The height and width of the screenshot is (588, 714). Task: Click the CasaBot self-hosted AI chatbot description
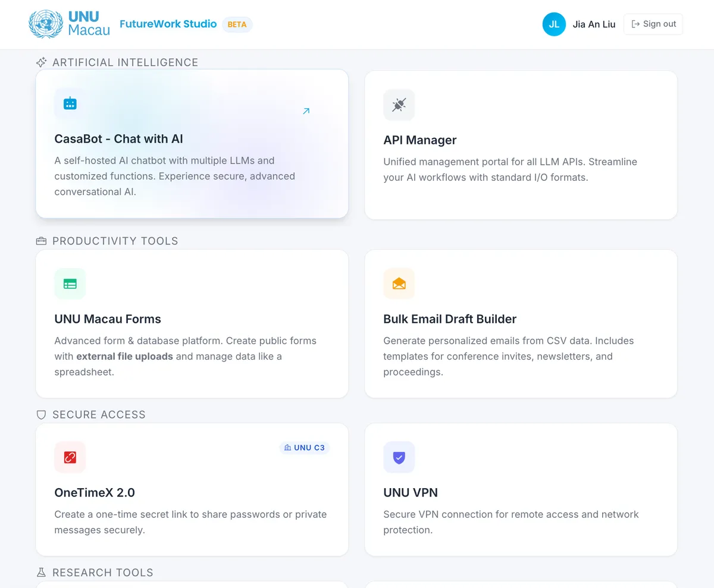click(175, 176)
